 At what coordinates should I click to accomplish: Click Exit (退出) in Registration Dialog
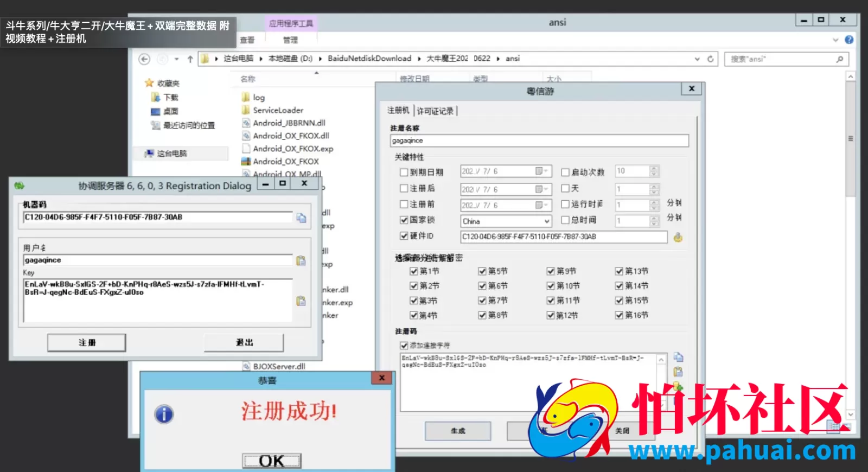pos(244,343)
